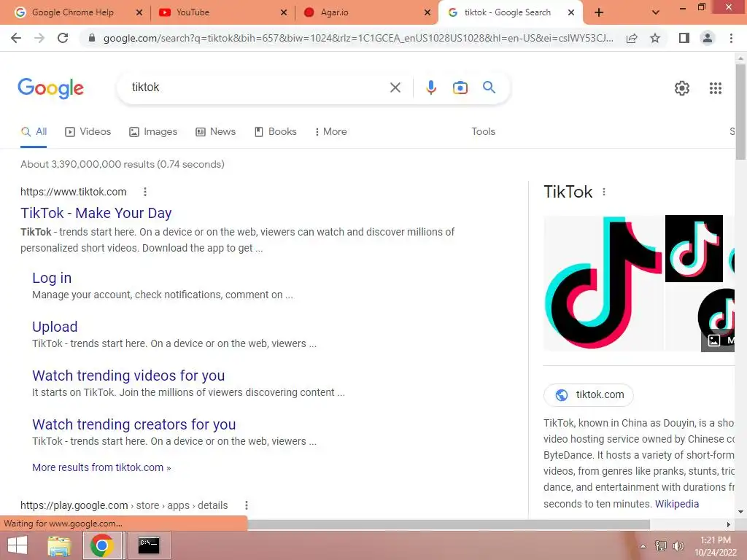The width and height of the screenshot is (747, 560).
Task: Switch to the Agar.io tab
Action: point(334,12)
